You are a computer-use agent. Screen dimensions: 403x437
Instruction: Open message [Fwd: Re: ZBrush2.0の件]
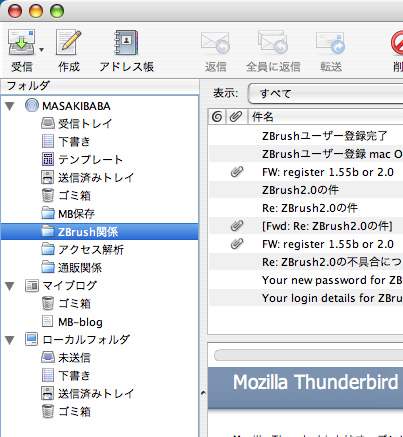327,226
